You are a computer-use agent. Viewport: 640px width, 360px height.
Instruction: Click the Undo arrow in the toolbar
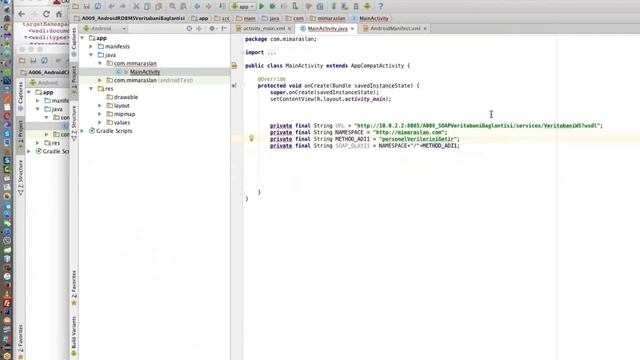[x=111, y=6]
